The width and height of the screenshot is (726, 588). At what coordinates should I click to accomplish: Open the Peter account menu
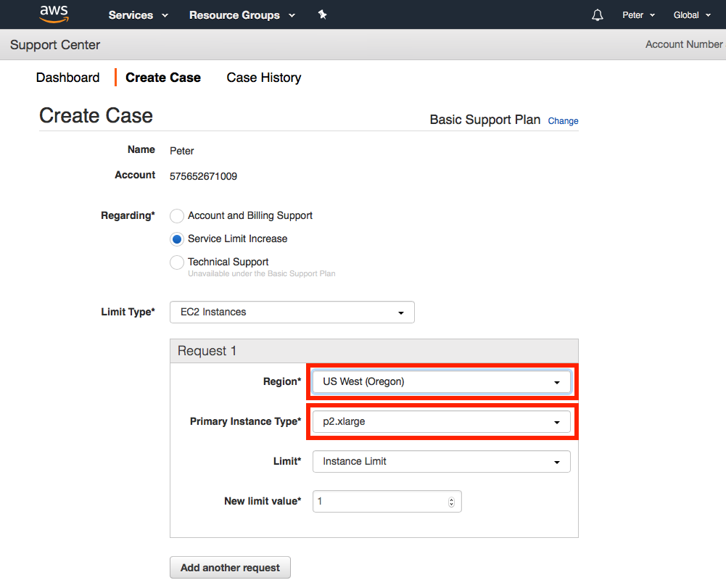click(638, 15)
